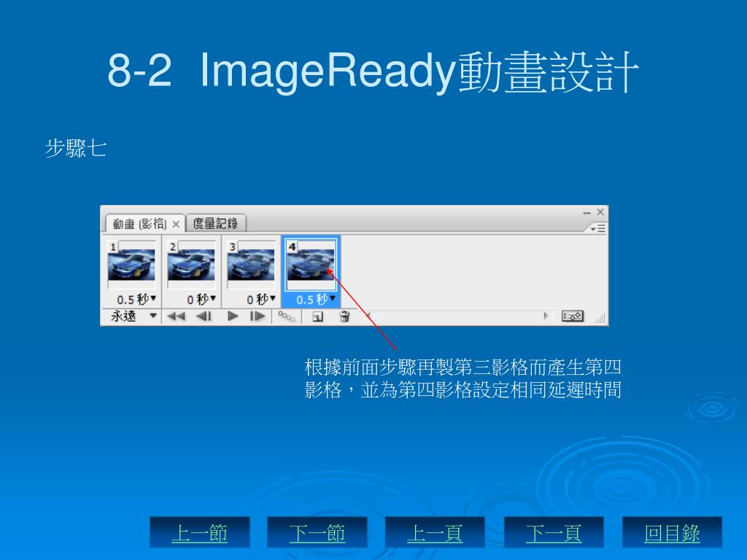Image resolution: width=747 pixels, height=560 pixels.
Task: Close the animation panel window
Action: click(x=600, y=212)
